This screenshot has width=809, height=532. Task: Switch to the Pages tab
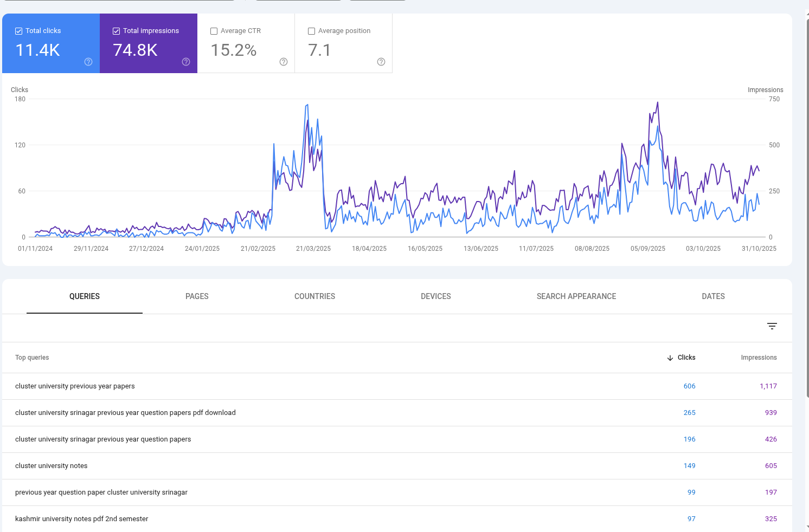click(197, 296)
